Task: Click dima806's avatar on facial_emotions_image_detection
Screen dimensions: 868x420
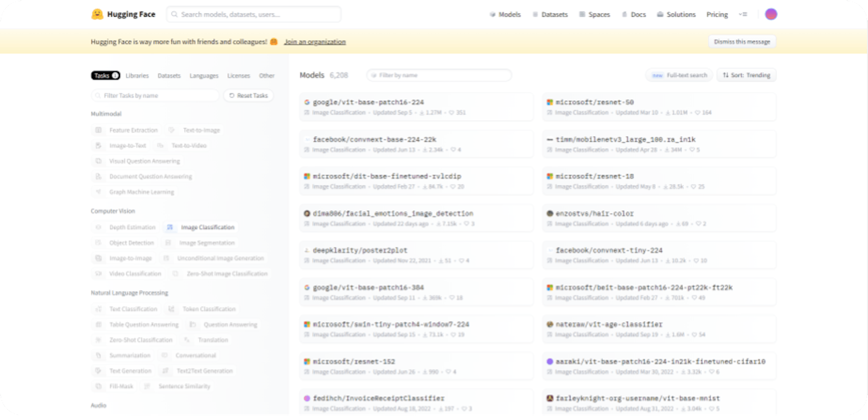Action: click(307, 213)
